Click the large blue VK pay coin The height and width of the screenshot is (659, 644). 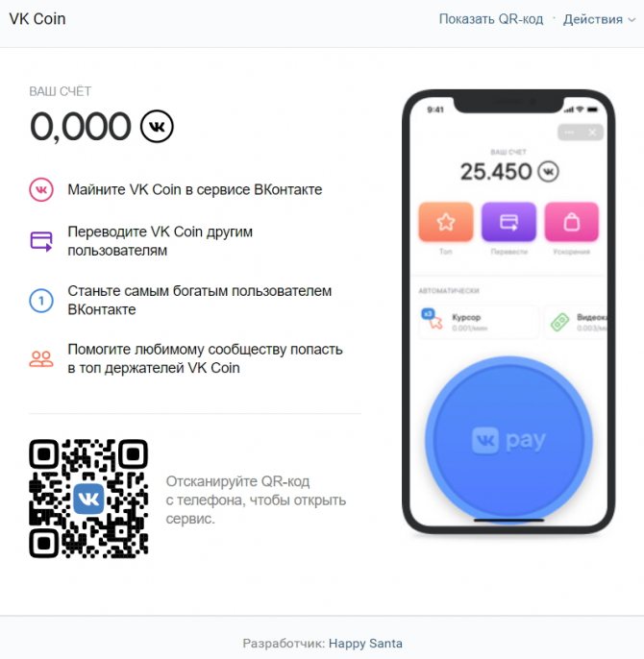pos(508,440)
